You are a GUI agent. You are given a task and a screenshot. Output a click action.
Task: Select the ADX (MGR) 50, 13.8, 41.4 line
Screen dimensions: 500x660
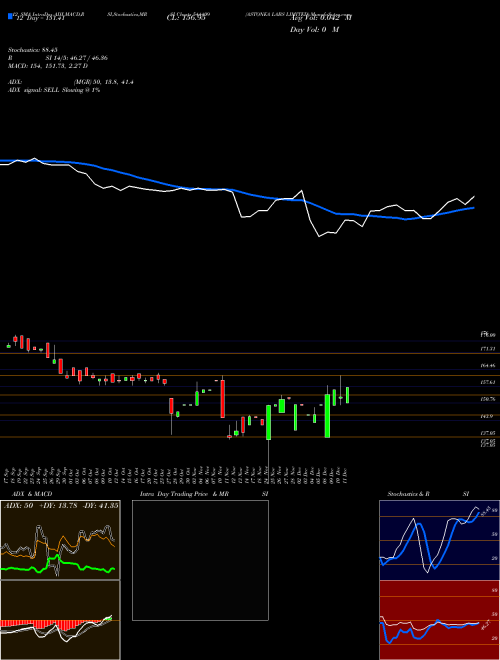[71, 82]
